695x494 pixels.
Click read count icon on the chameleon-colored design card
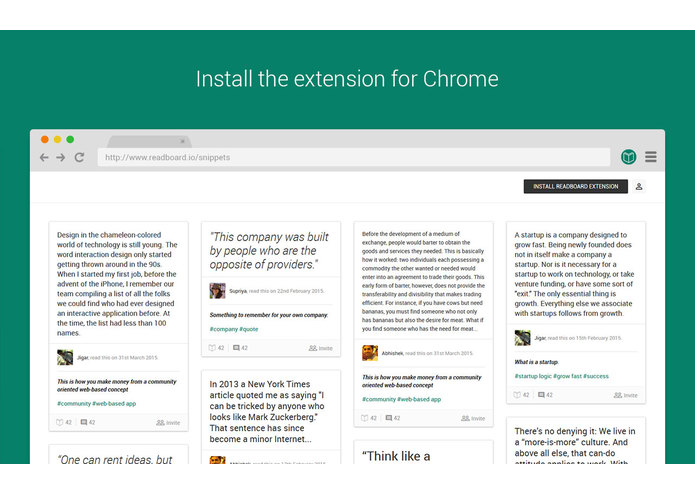pos(60,423)
